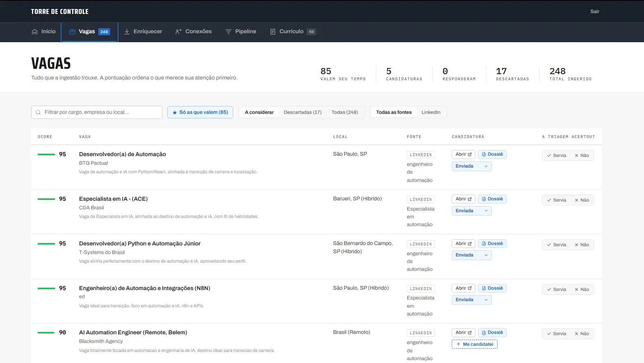644x363 pixels.
Task: Click 'Me candidatei' for Blacksmith Agency job
Action: tap(475, 345)
